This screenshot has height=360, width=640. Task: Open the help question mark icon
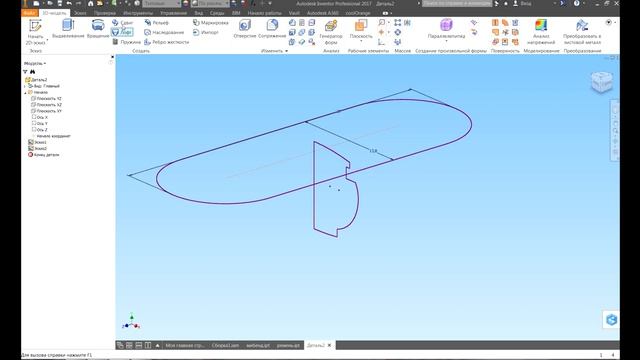click(x=576, y=3)
